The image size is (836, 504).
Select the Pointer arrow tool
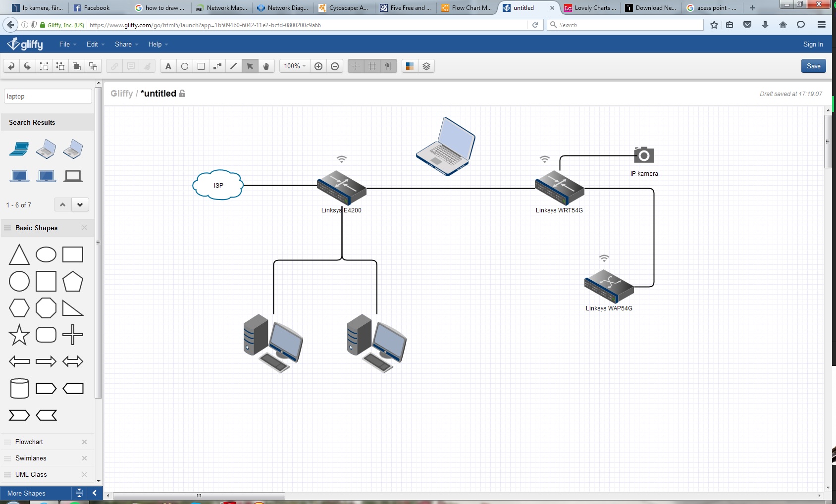(250, 66)
